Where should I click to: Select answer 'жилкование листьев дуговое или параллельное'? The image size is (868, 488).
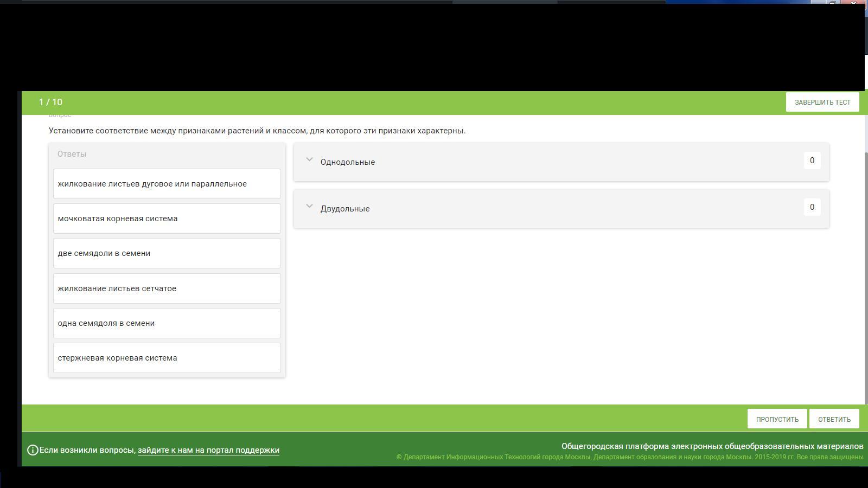tap(167, 184)
